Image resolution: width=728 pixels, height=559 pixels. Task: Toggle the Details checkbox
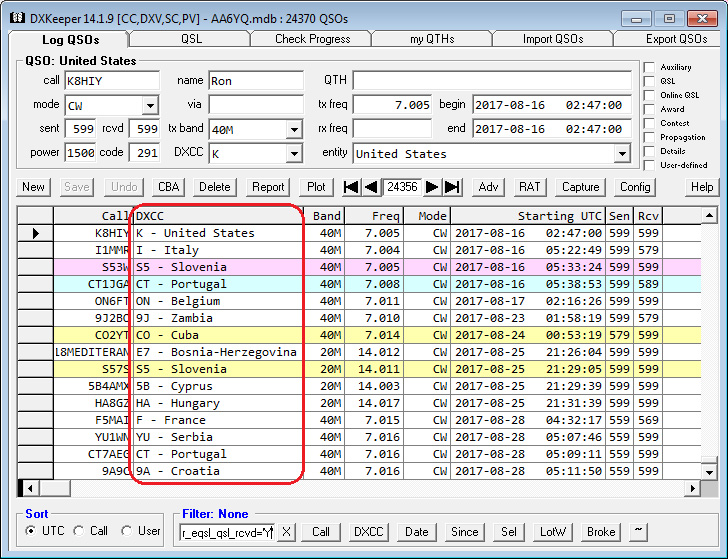(649, 151)
